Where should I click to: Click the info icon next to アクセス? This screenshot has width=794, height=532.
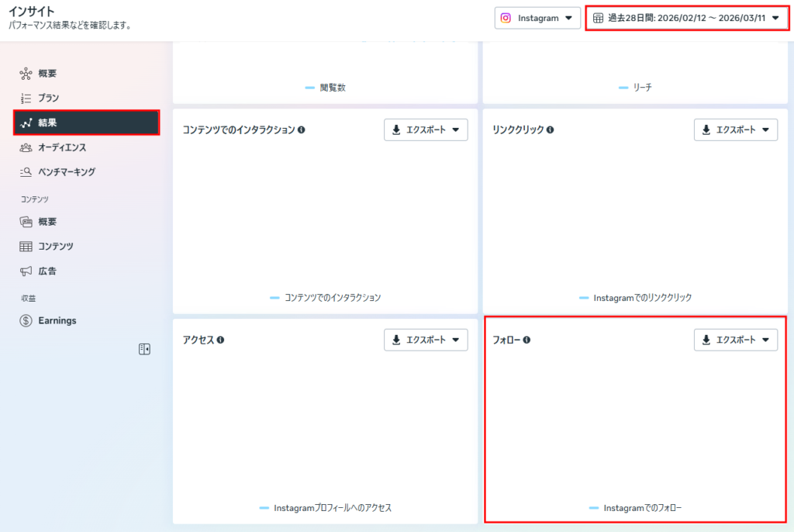coord(221,340)
